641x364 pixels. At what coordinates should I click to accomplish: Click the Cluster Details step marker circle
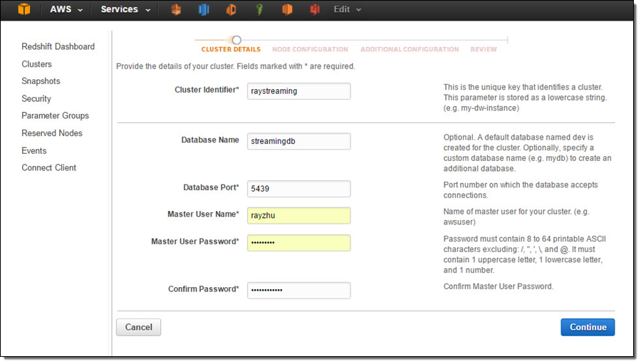point(236,40)
